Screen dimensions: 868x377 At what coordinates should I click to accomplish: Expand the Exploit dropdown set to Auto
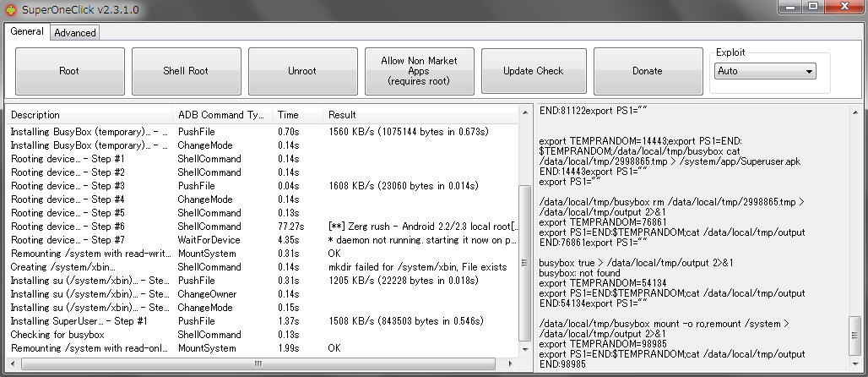pyautogui.click(x=765, y=72)
